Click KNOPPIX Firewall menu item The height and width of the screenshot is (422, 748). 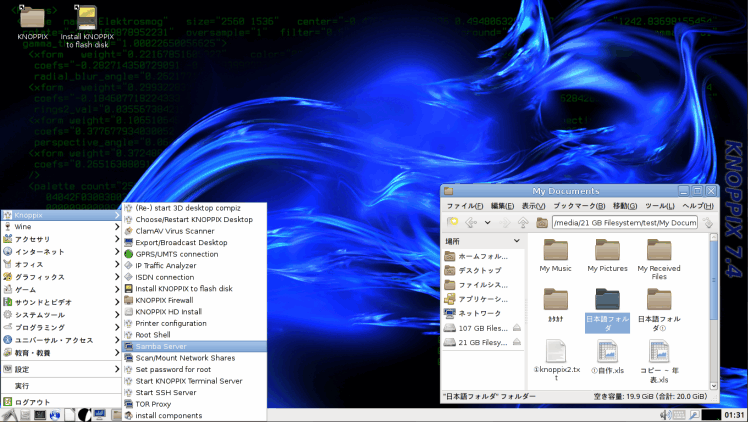tap(194, 300)
